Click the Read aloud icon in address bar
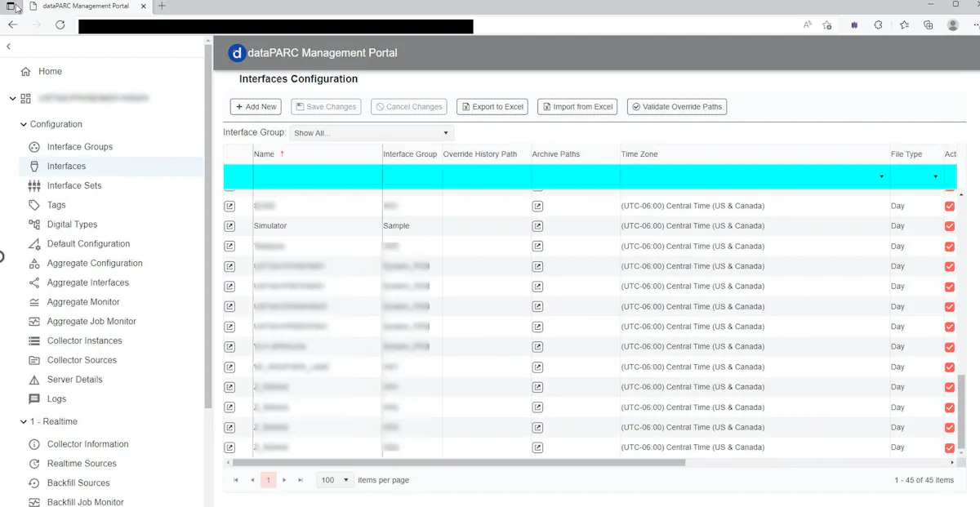This screenshot has width=980, height=507. pos(808,25)
